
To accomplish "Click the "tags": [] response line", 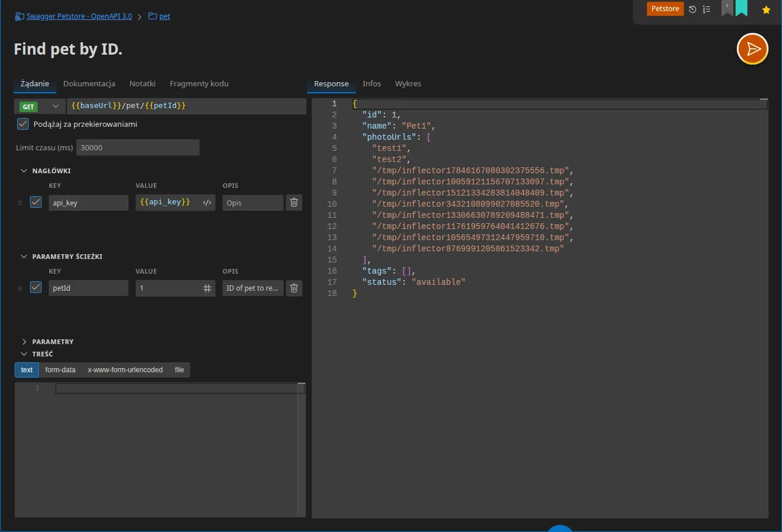I will click(389, 271).
